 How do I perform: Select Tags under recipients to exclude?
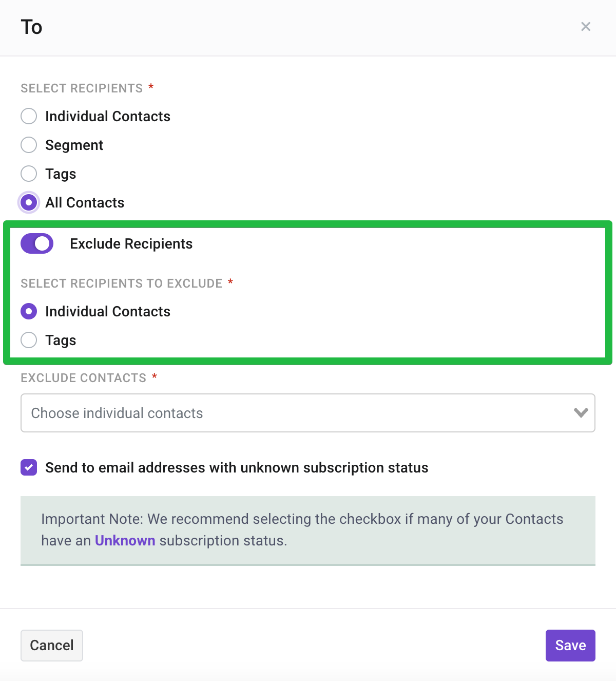click(x=29, y=340)
